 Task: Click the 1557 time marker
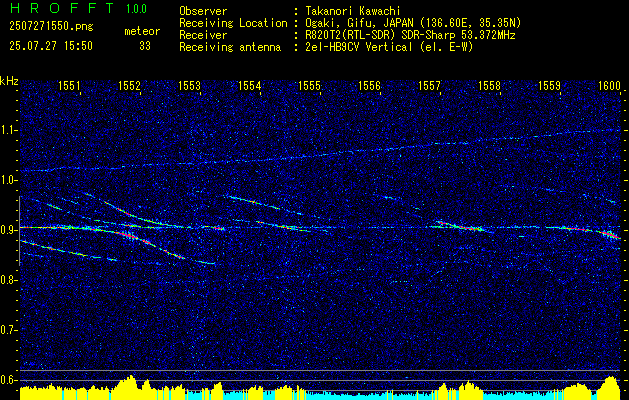tap(429, 85)
